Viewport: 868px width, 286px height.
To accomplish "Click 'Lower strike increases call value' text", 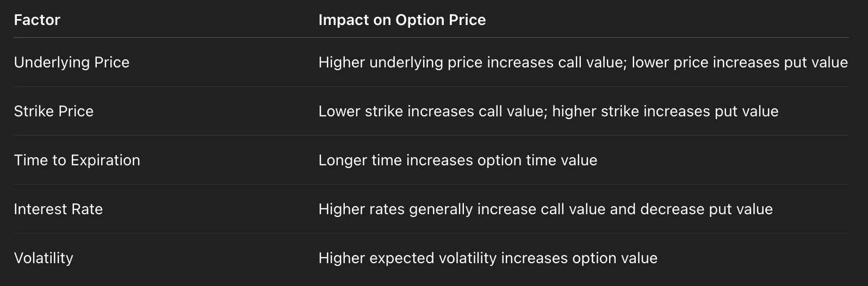I will (431, 111).
